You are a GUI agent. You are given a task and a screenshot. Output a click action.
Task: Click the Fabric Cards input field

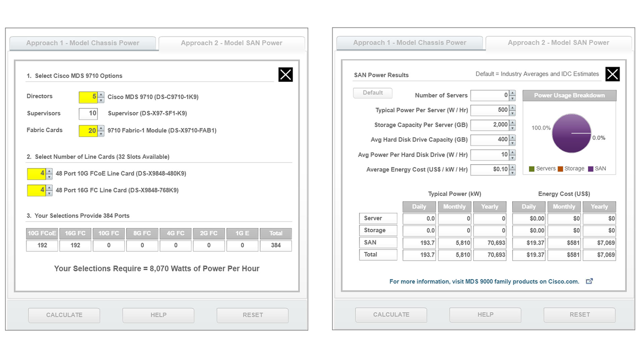click(88, 131)
